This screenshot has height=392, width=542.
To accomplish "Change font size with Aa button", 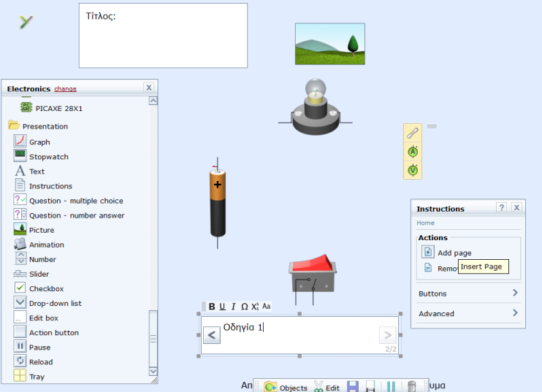I will pyautogui.click(x=266, y=307).
